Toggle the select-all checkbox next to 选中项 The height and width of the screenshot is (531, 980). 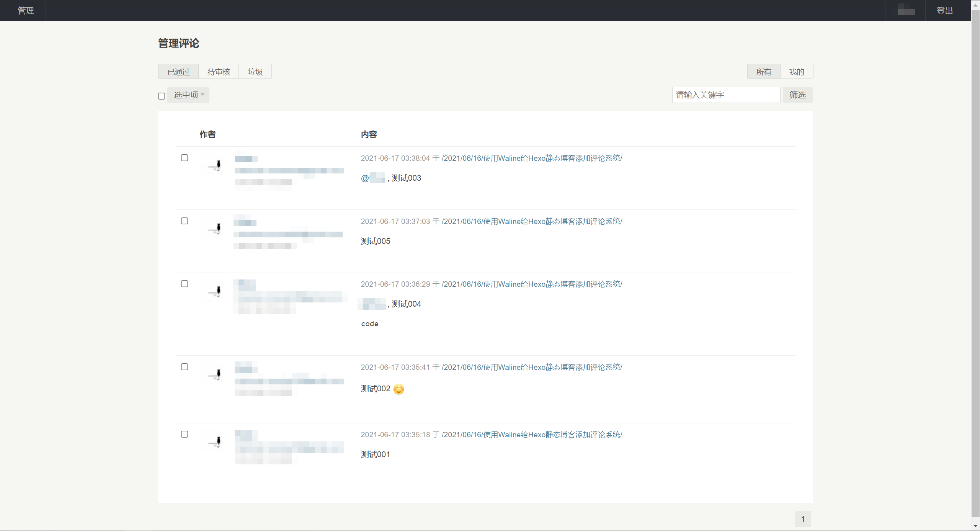162,96
